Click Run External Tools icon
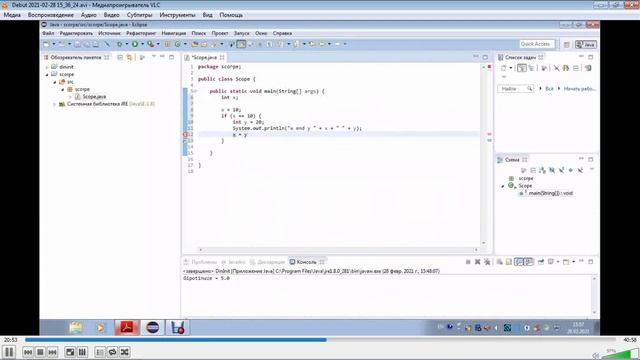640x360 pixels. (151, 44)
